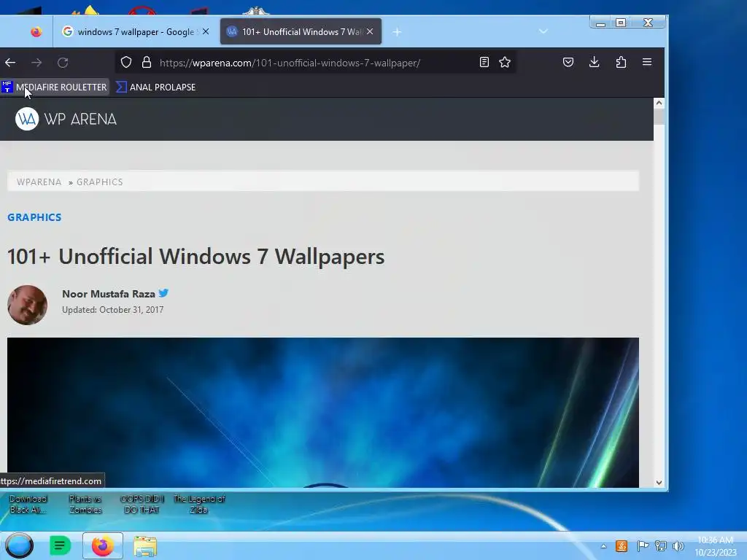747x560 pixels.
Task: Show hidden system tray icons arrow
Action: tap(603, 546)
